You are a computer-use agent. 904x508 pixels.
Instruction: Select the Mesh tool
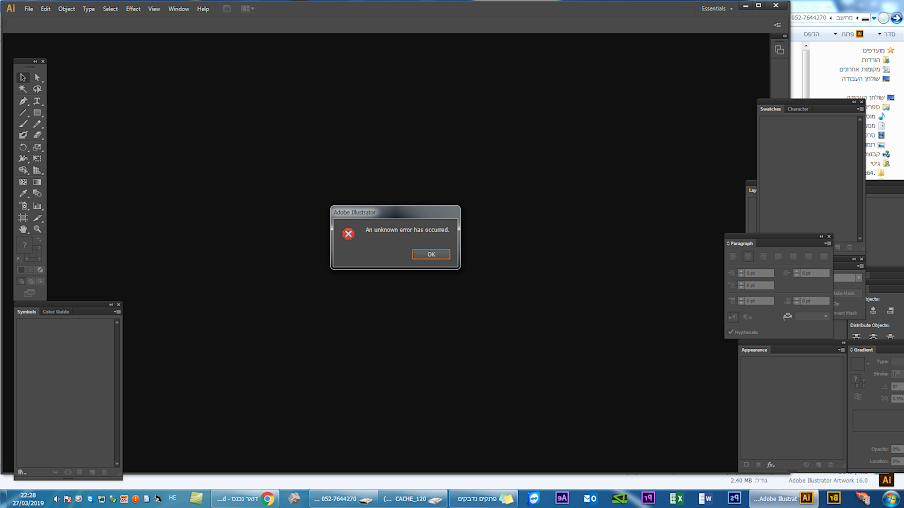click(23, 182)
